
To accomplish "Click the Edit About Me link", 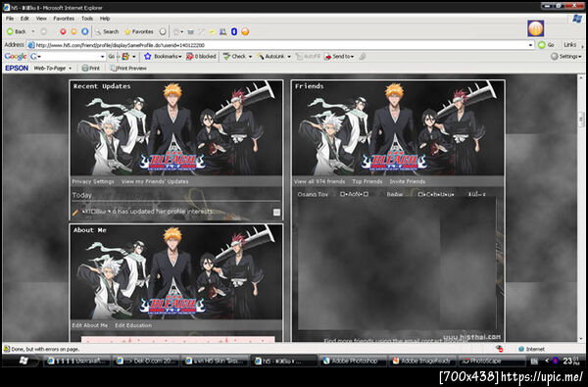I will click(89, 325).
